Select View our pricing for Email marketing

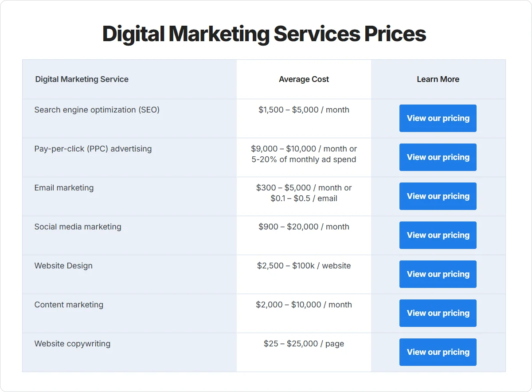[438, 196]
